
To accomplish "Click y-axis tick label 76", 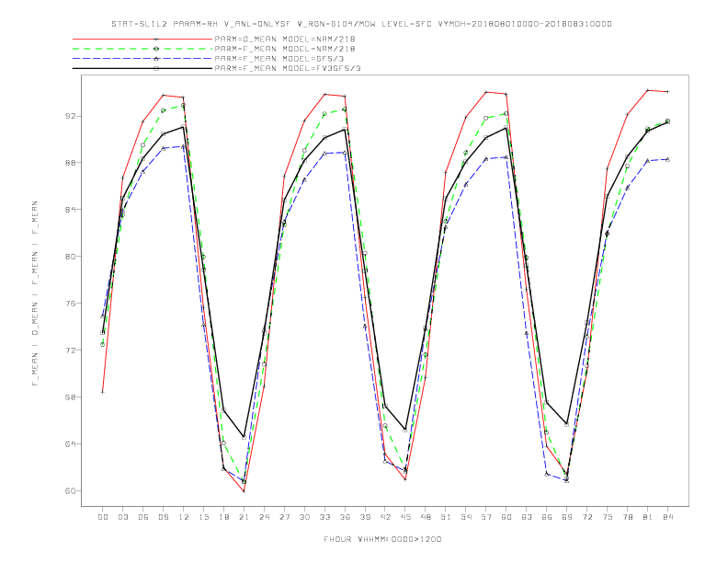I will click(x=70, y=304).
